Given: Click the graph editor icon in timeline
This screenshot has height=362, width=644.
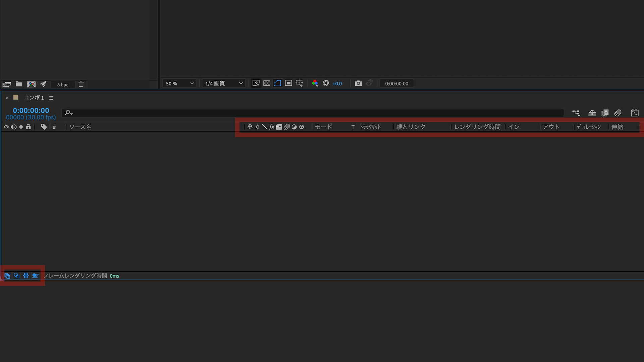Looking at the screenshot, I should (634, 113).
